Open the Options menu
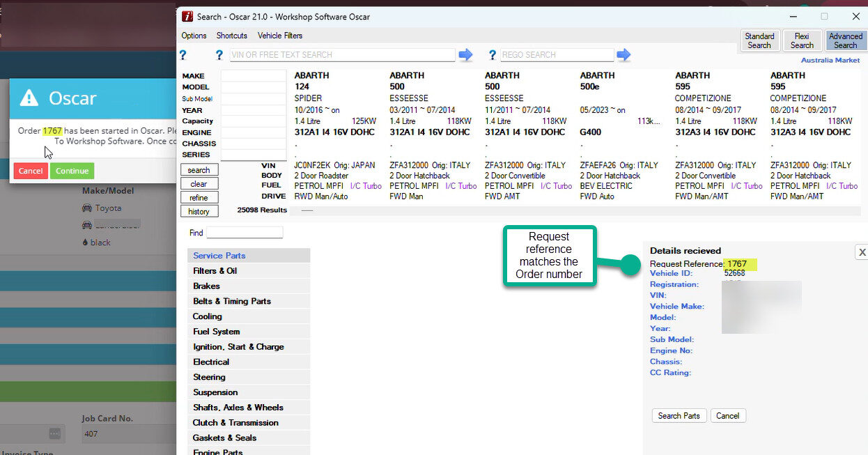This screenshot has height=455, width=868. tap(194, 36)
